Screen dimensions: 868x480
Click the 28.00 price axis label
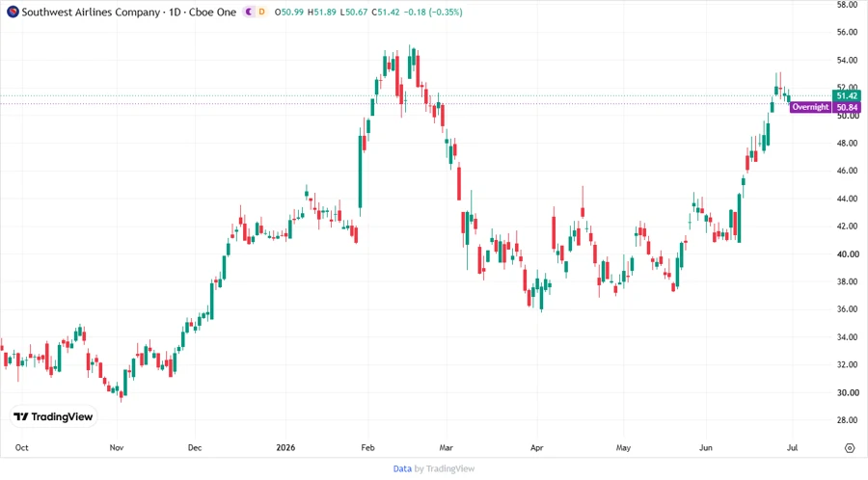click(x=847, y=420)
